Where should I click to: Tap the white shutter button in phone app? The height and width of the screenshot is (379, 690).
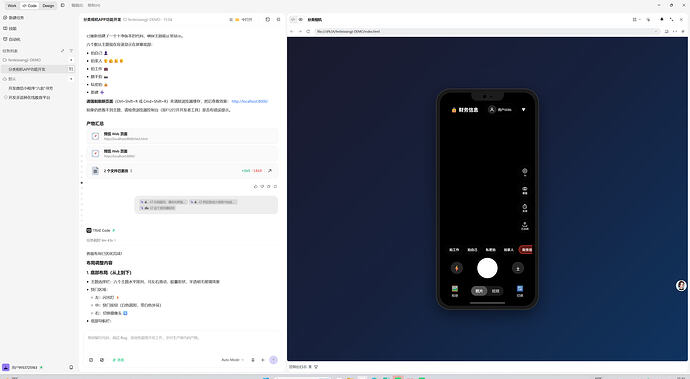[488, 268]
